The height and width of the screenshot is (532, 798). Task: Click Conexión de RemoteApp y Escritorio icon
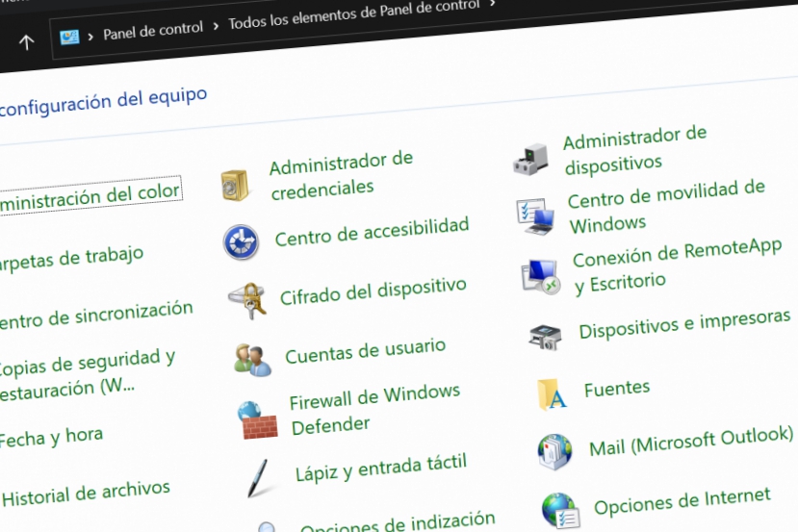[x=540, y=277]
